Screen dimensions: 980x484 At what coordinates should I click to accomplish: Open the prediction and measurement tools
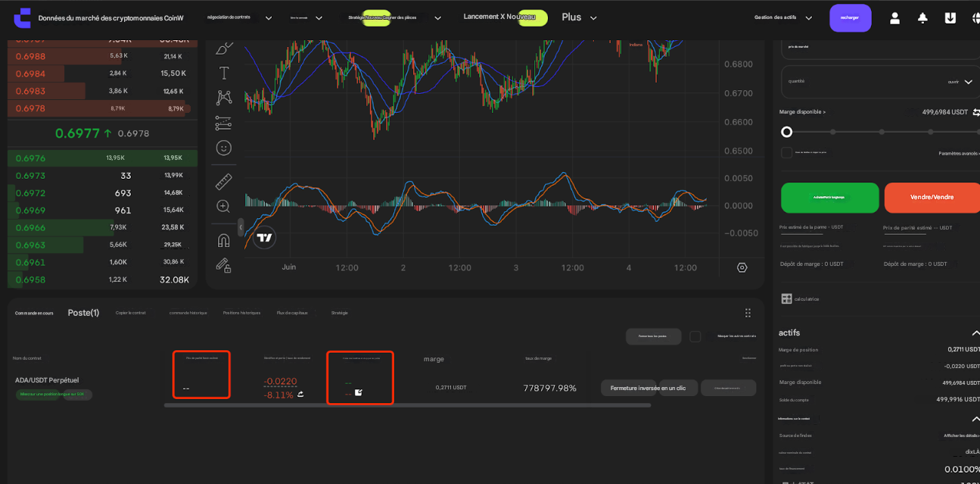coord(223,123)
